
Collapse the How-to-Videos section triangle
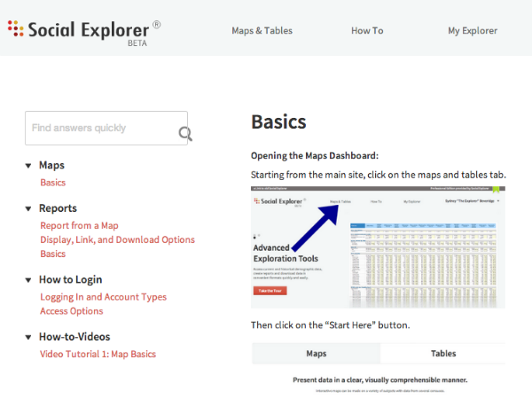tap(28, 337)
